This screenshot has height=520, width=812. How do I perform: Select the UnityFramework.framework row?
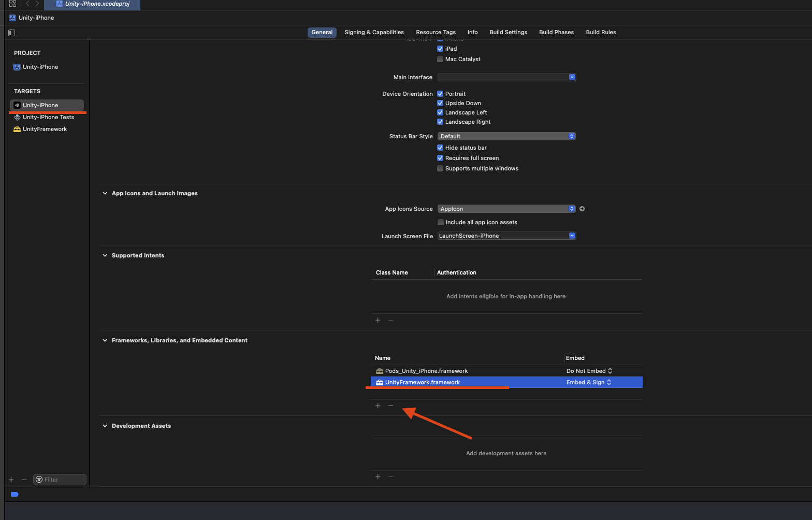(x=506, y=382)
